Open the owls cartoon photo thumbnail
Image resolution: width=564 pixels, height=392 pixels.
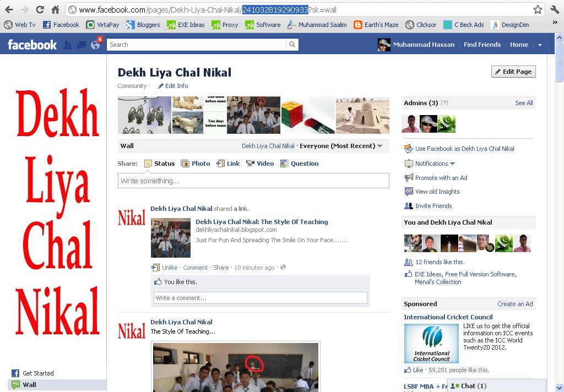click(x=145, y=115)
